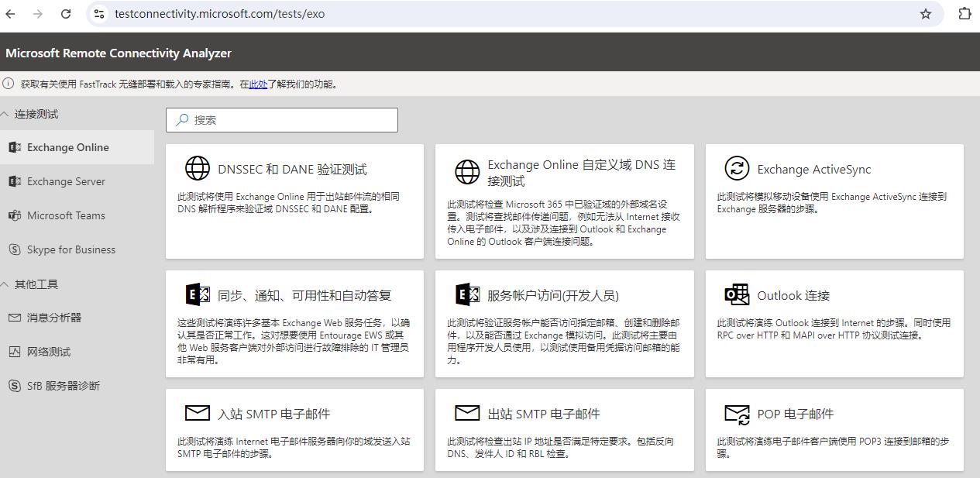Select Exchange Server in the sidebar

pos(77,181)
